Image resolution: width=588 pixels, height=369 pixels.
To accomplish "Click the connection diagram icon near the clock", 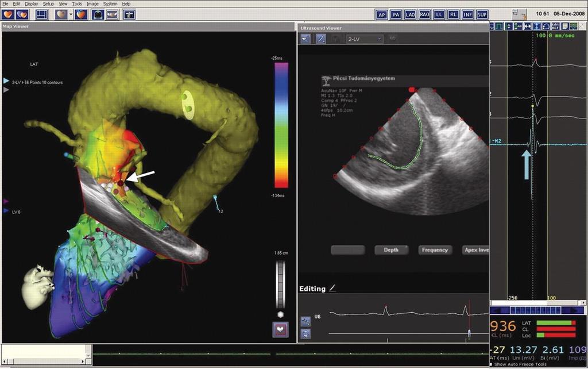I will point(520,14).
